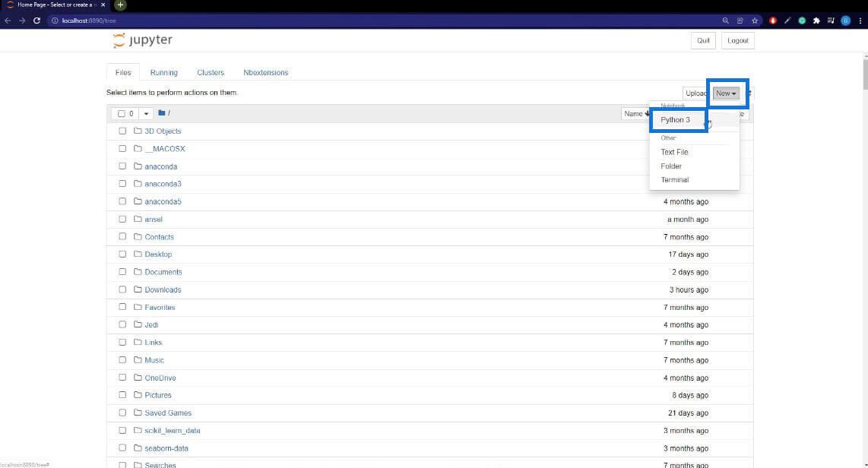Bookmark this page with the star icon

[x=755, y=21]
